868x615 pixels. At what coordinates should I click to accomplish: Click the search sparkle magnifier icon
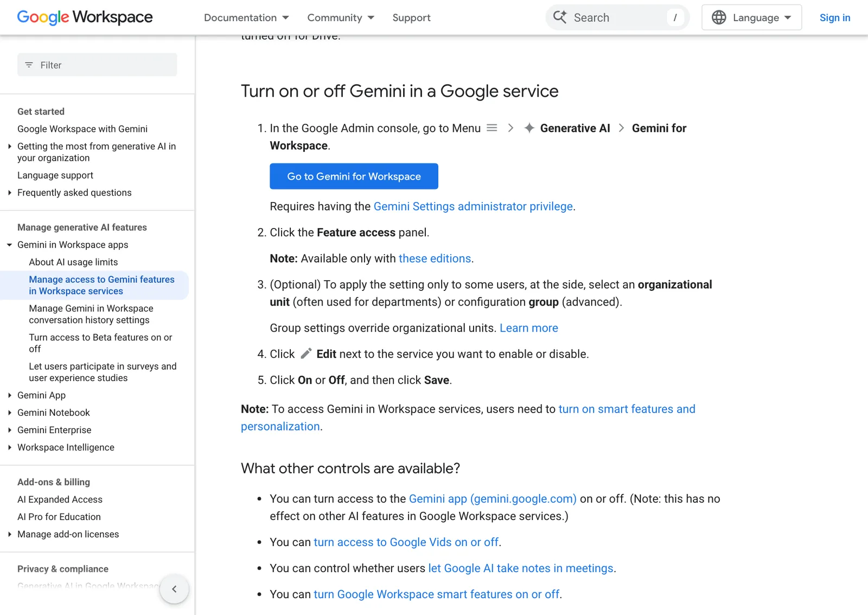coord(560,17)
